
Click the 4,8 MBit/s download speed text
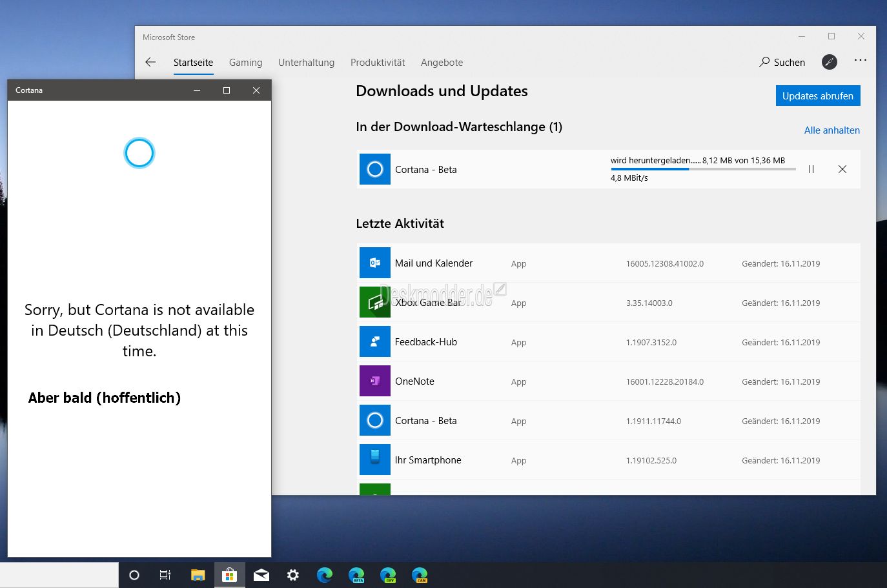click(x=629, y=178)
